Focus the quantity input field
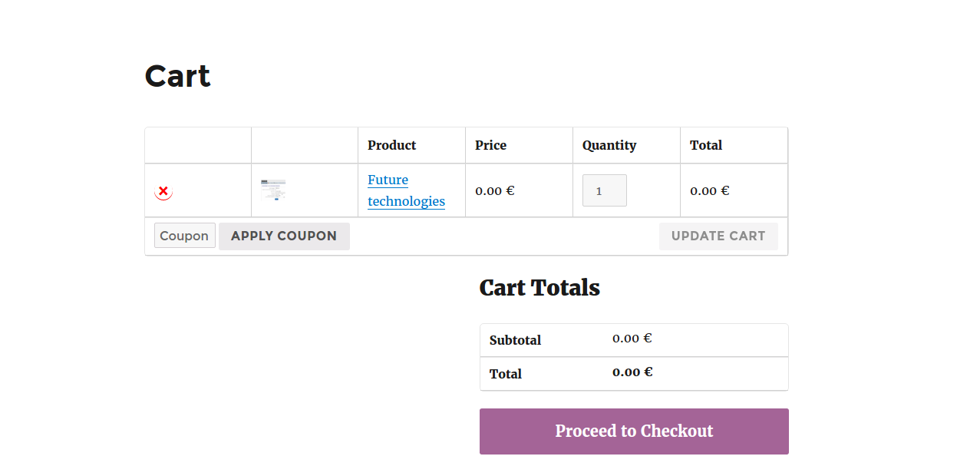The height and width of the screenshot is (476, 980). (x=604, y=190)
